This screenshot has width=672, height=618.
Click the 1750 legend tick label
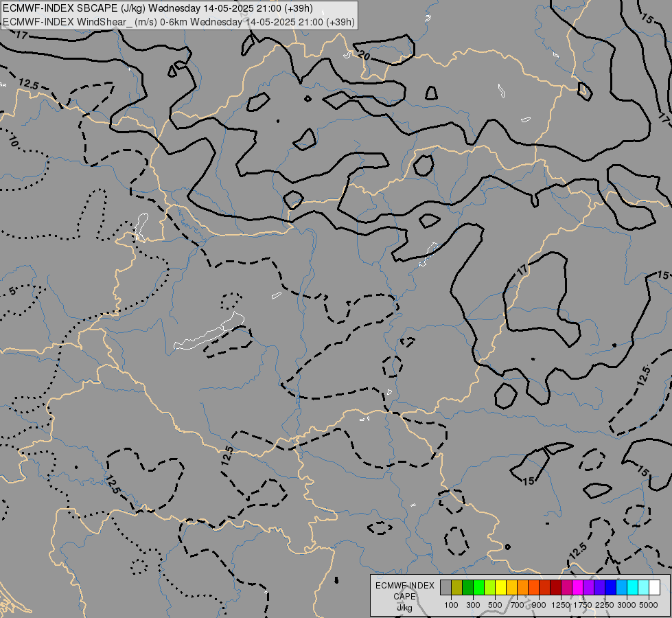[583, 605]
